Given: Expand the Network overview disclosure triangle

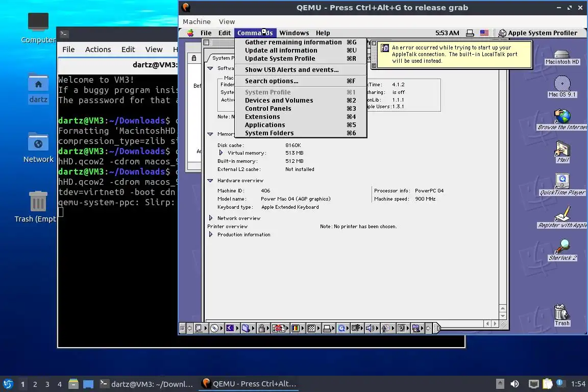Looking at the screenshot, I should tap(211, 218).
